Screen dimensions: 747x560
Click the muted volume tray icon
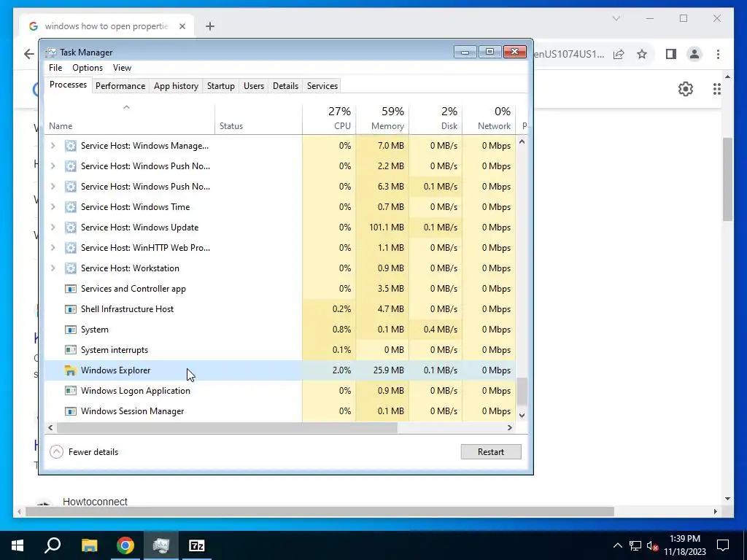click(x=653, y=545)
